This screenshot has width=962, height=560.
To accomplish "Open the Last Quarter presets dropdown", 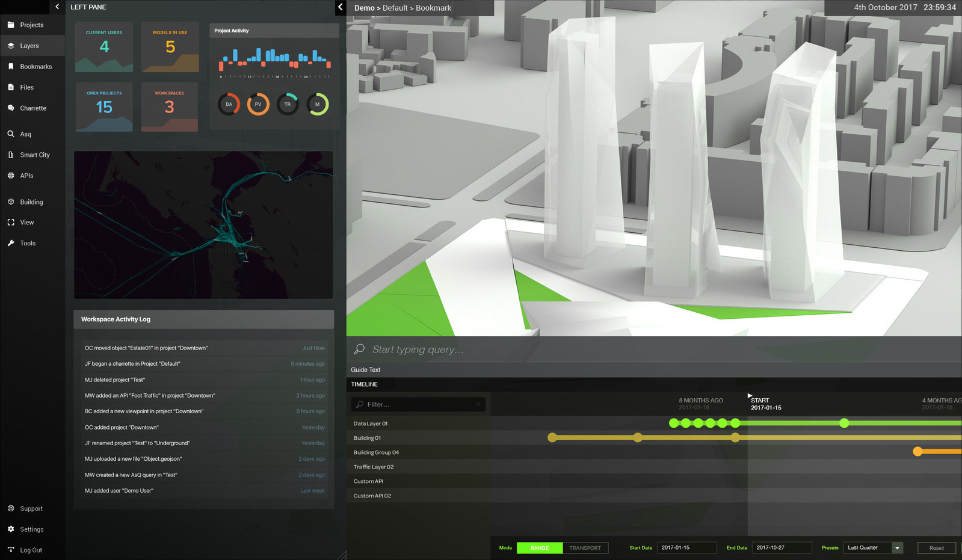I will point(873,548).
